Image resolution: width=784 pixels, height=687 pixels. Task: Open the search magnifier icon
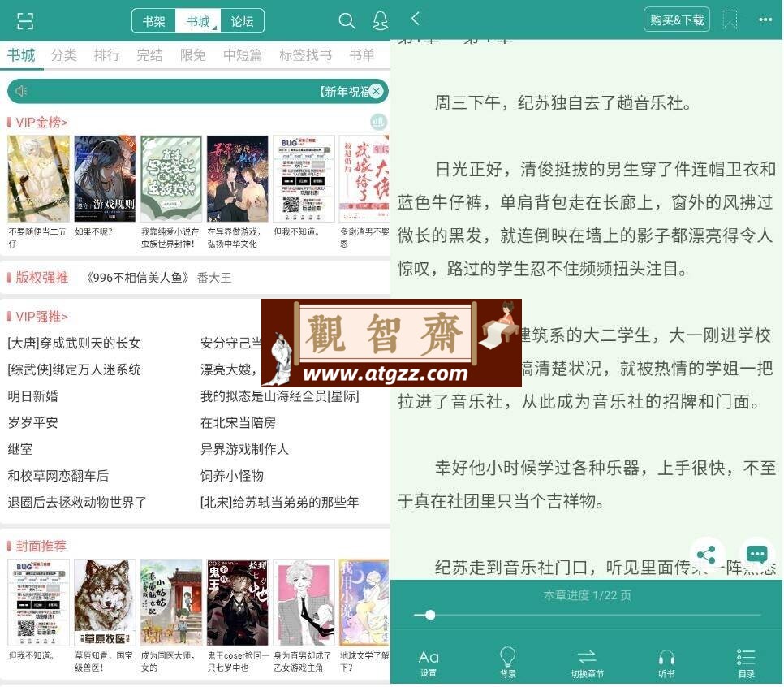[347, 21]
